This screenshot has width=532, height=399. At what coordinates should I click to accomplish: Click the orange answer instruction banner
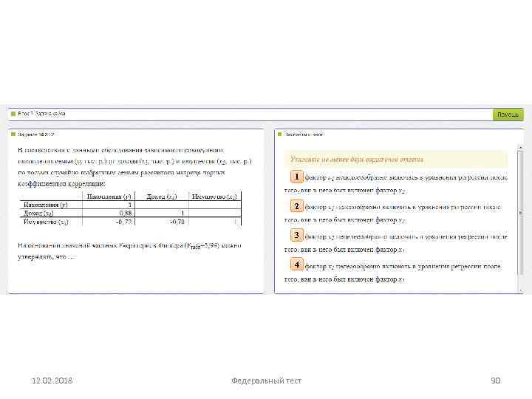tap(396, 159)
